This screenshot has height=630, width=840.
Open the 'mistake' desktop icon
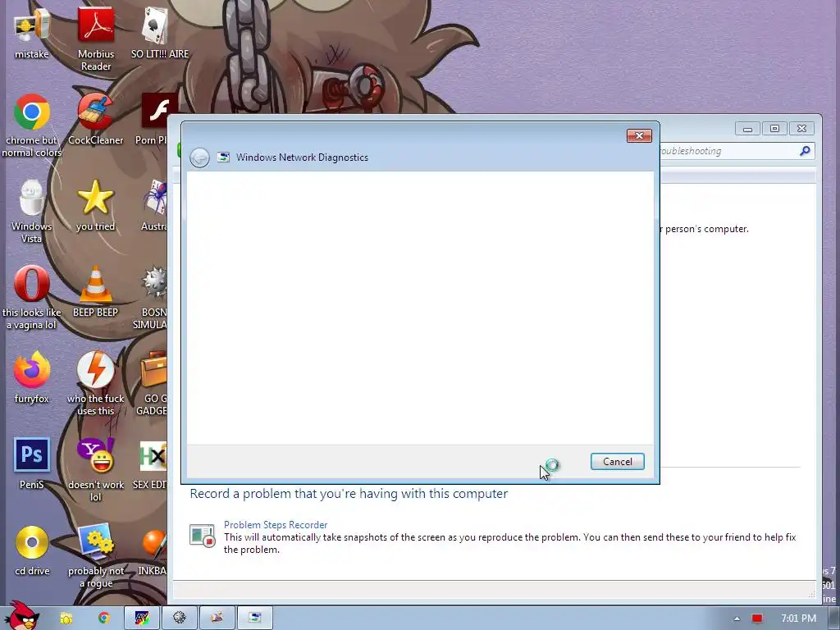[32, 34]
